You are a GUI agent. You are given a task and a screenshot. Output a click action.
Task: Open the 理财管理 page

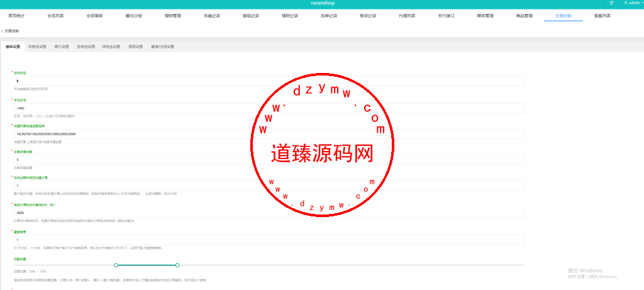point(172,16)
